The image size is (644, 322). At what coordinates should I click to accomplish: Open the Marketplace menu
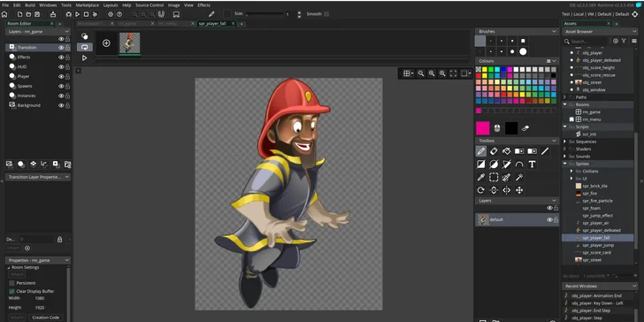point(87,5)
